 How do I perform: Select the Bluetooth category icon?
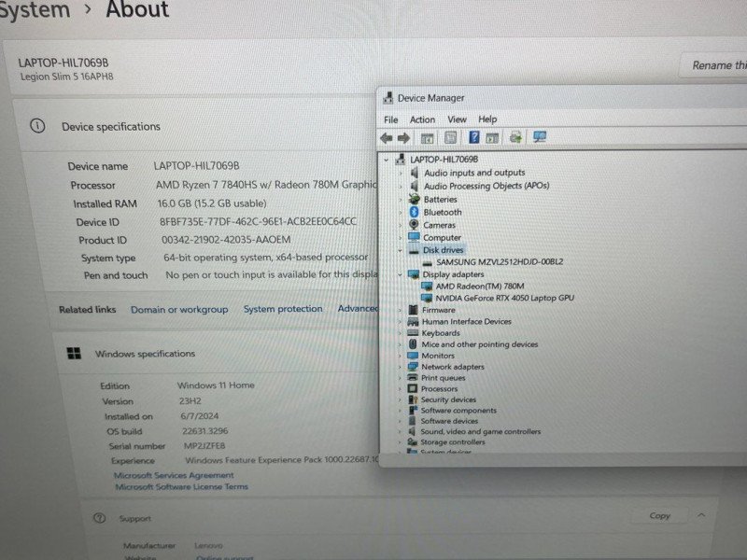coord(414,212)
